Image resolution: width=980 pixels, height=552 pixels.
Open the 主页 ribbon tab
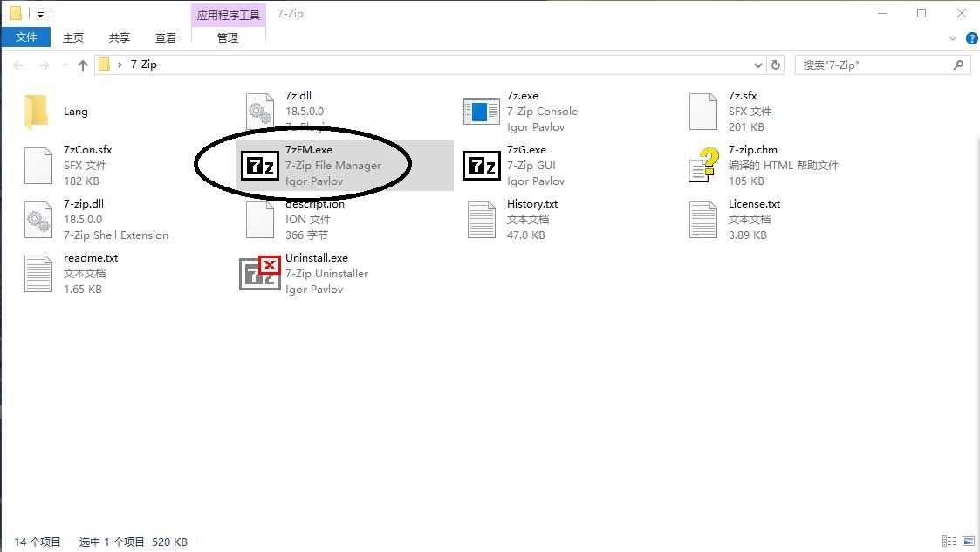73,38
